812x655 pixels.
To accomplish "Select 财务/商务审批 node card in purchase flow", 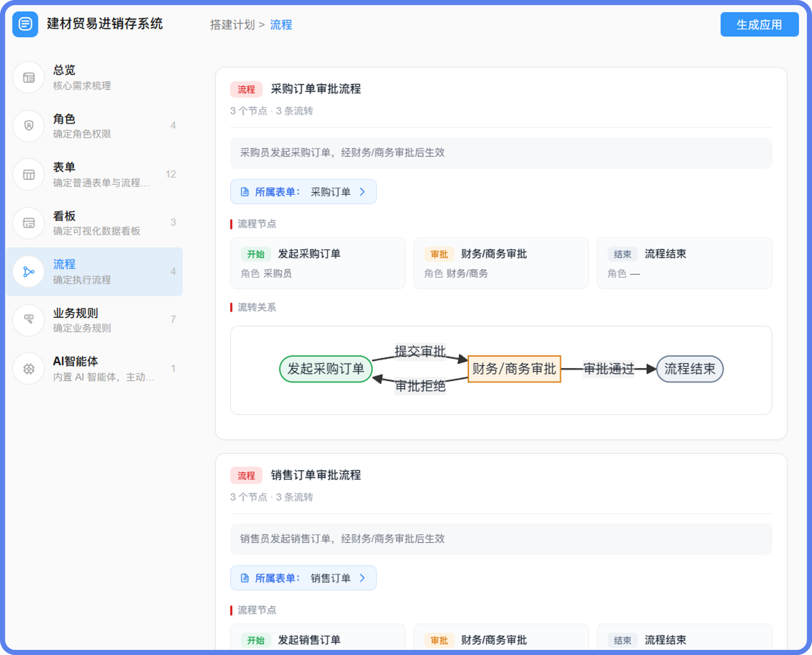I will click(501, 263).
